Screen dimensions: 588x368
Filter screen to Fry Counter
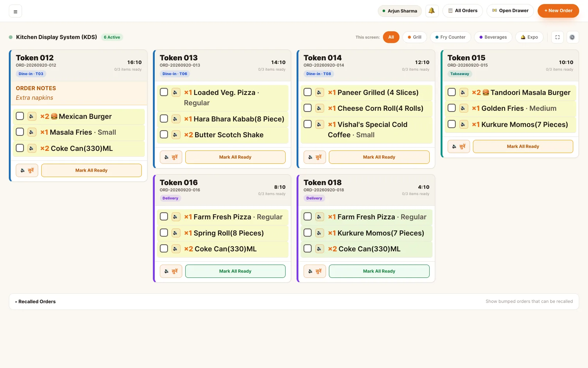[x=451, y=37]
